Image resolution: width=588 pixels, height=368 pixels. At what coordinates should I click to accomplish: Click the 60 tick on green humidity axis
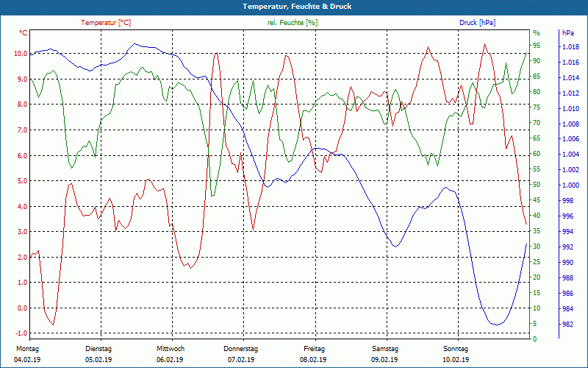point(537,154)
